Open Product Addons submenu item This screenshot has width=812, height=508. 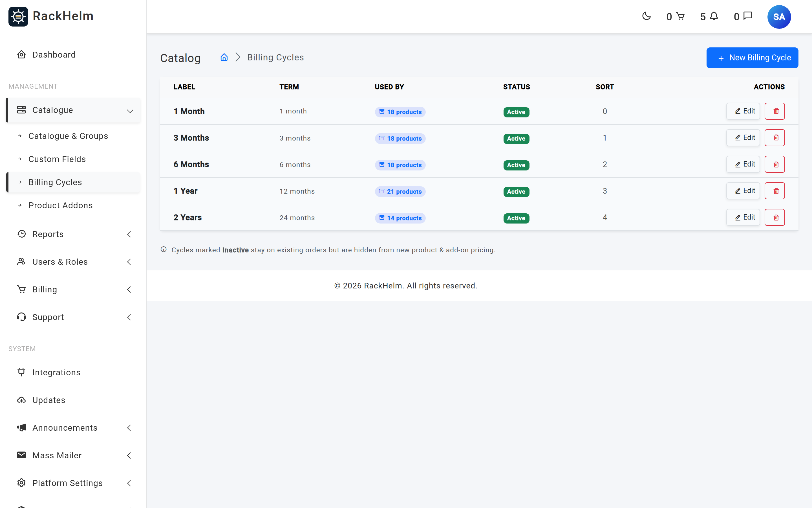click(73, 205)
